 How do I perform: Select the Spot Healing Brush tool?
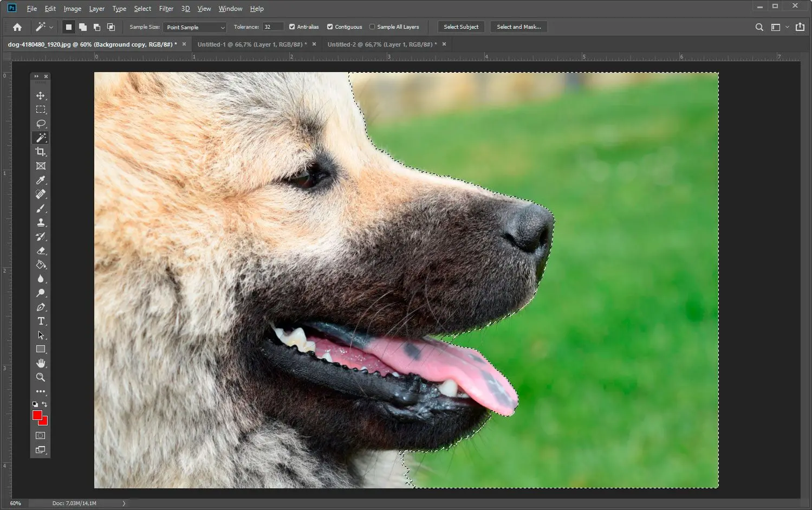tap(41, 194)
